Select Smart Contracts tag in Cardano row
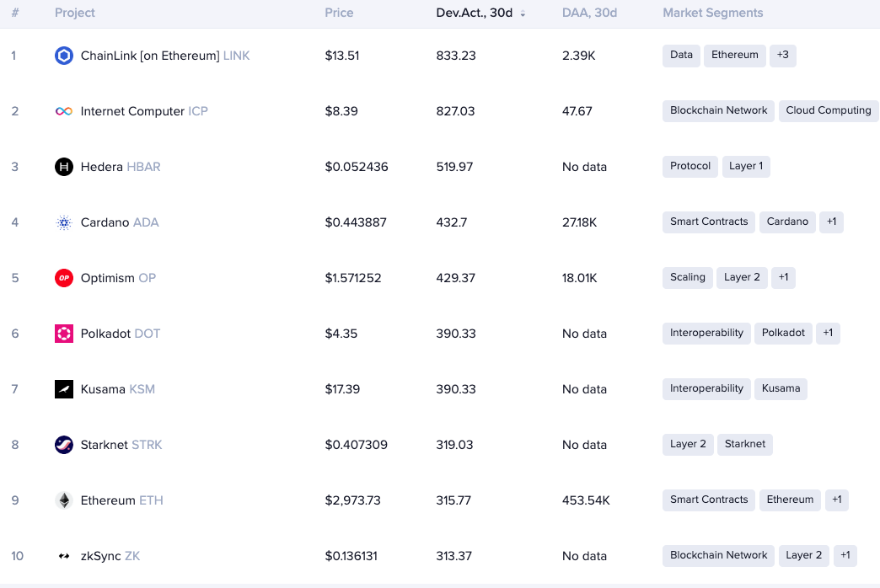The width and height of the screenshot is (880, 588). [x=709, y=222]
